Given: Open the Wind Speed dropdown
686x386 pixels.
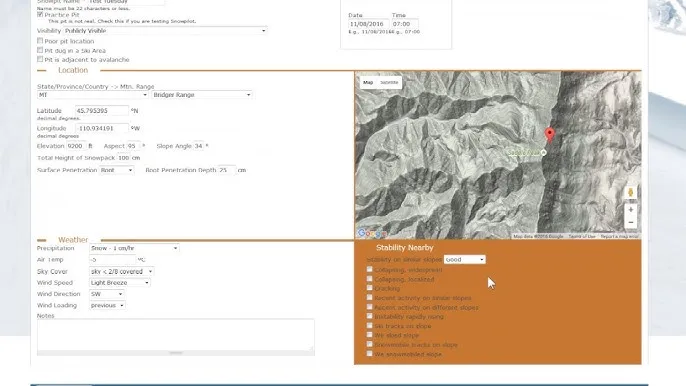Looking at the screenshot, I should [119, 283].
